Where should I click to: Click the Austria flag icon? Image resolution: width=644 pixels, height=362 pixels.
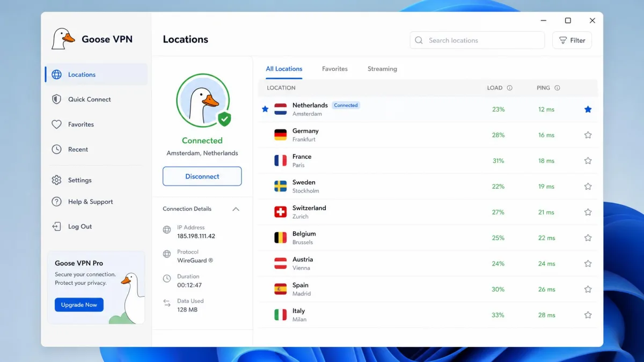click(281, 263)
